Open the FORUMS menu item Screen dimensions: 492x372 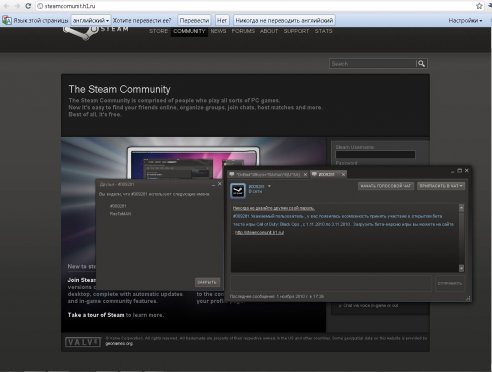[243, 31]
